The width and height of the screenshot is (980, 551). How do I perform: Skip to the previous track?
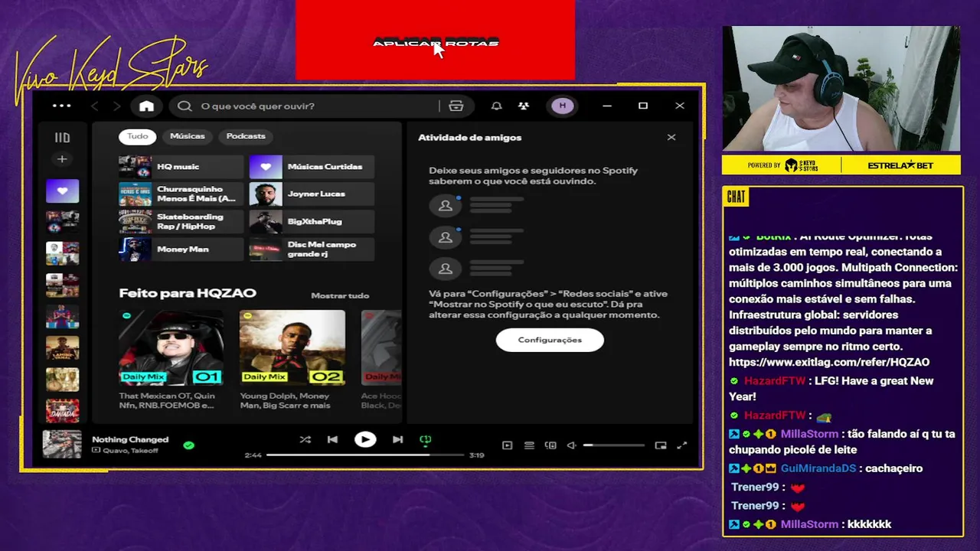coord(332,440)
